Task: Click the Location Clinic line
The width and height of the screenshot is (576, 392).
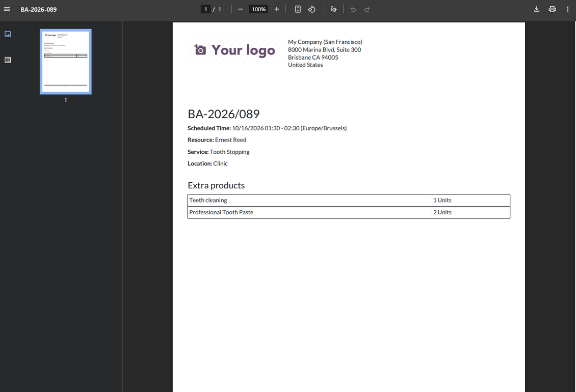Action: click(207, 164)
